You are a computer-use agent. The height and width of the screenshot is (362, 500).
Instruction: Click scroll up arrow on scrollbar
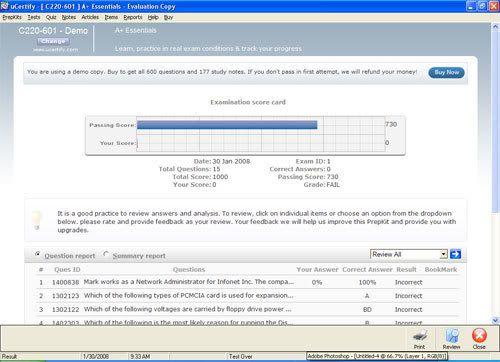tap(495, 27)
